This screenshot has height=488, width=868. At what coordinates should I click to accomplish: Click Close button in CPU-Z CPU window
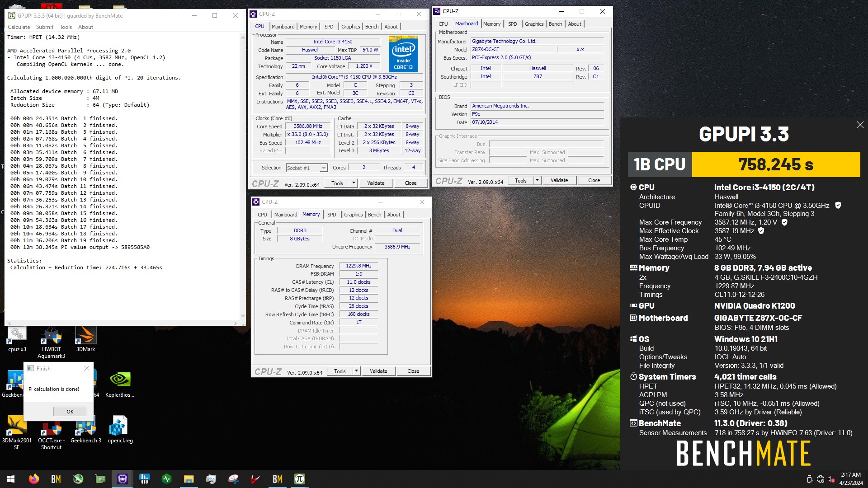[410, 183]
